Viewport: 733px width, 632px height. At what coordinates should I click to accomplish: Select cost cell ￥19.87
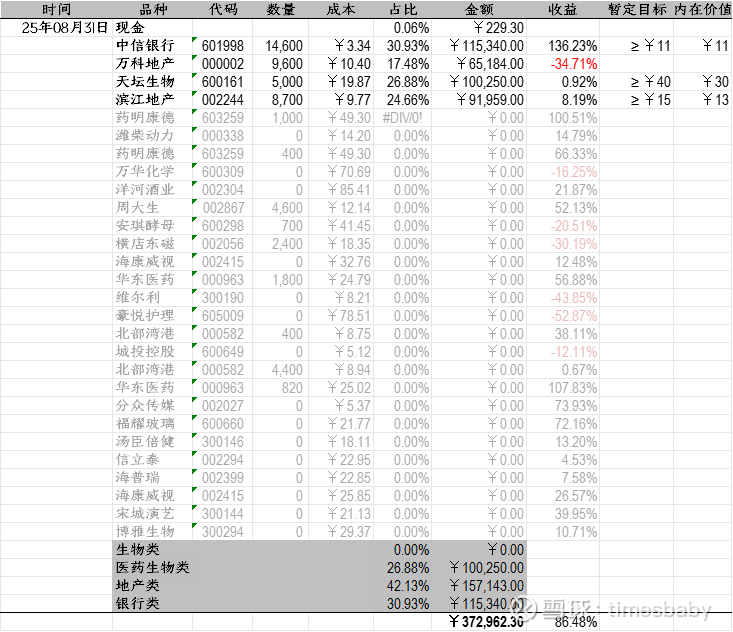[341, 82]
